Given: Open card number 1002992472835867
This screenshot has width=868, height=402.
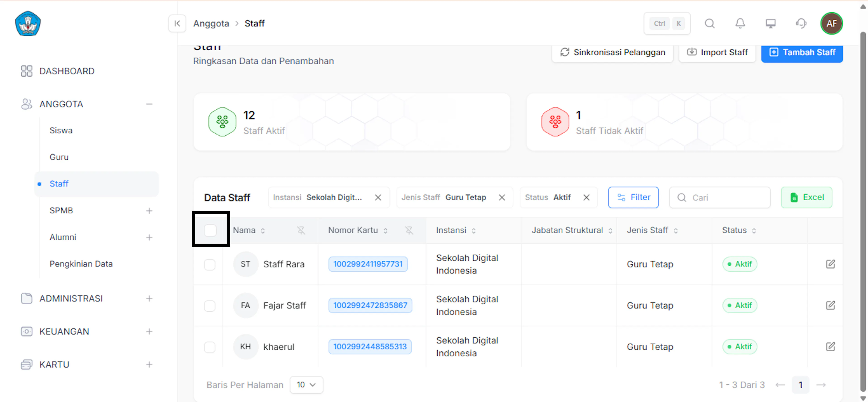Looking at the screenshot, I should 370,305.
